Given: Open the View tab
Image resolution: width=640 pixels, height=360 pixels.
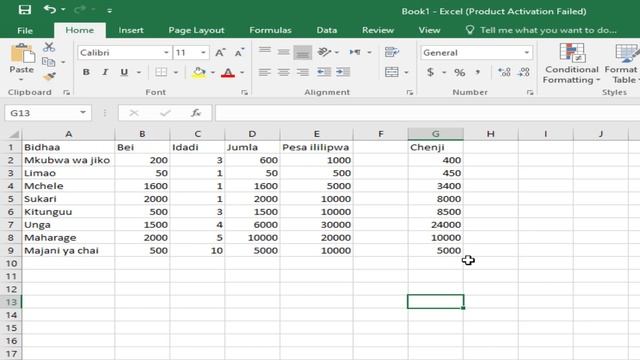Looking at the screenshot, I should tap(429, 30).
